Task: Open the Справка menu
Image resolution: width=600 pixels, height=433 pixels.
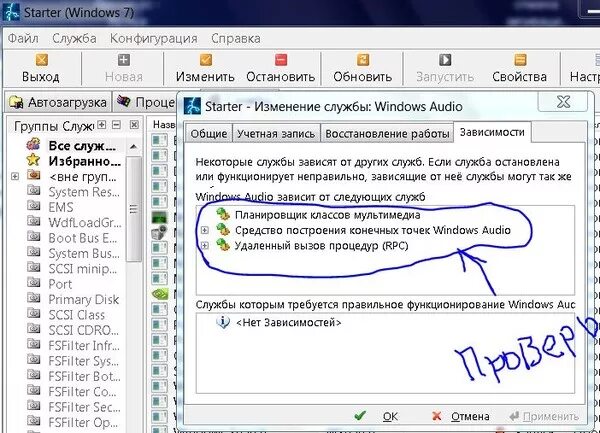Action: (236, 38)
